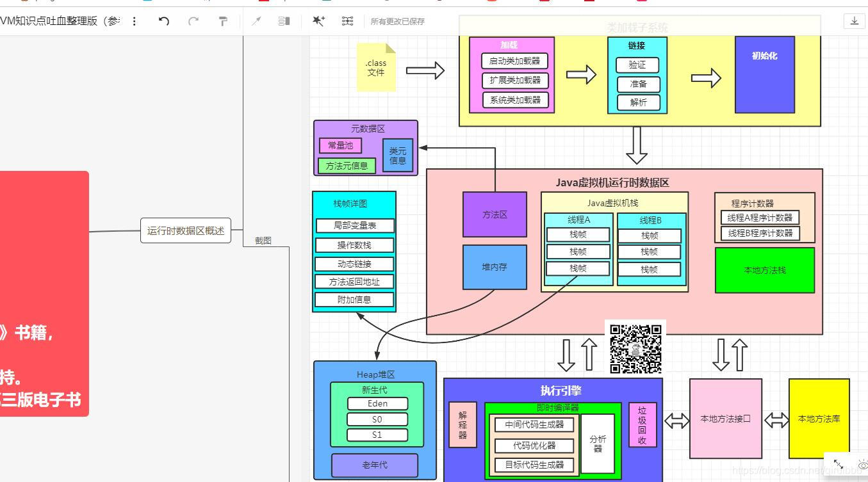Viewport: 868px width, 482px height.
Task: Click the 附加信息 box
Action: [x=354, y=300]
